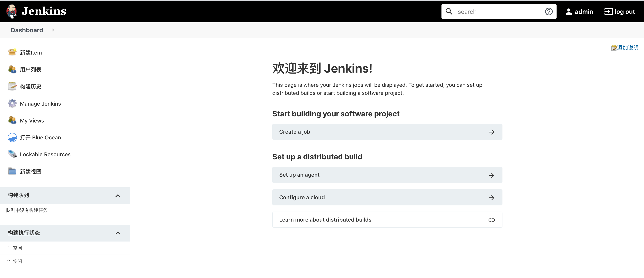The image size is (644, 278).
Task: Click Learn more about distributed builds
Action: click(387, 219)
